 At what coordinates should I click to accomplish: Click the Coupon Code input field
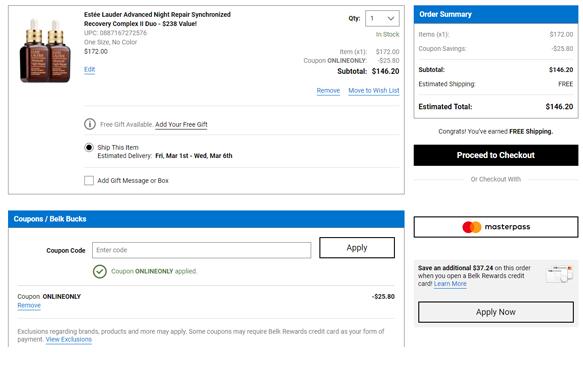click(202, 250)
